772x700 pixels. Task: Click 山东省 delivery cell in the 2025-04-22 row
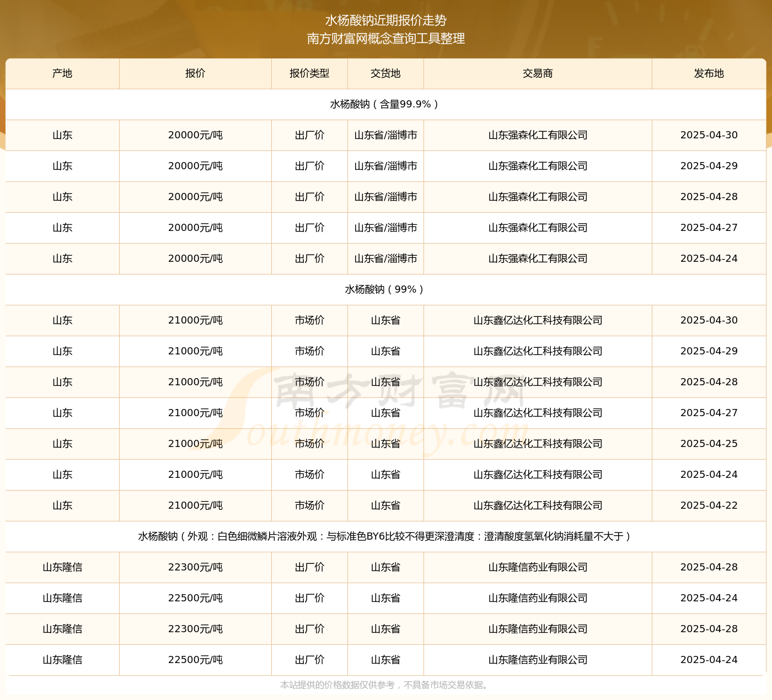click(x=385, y=505)
